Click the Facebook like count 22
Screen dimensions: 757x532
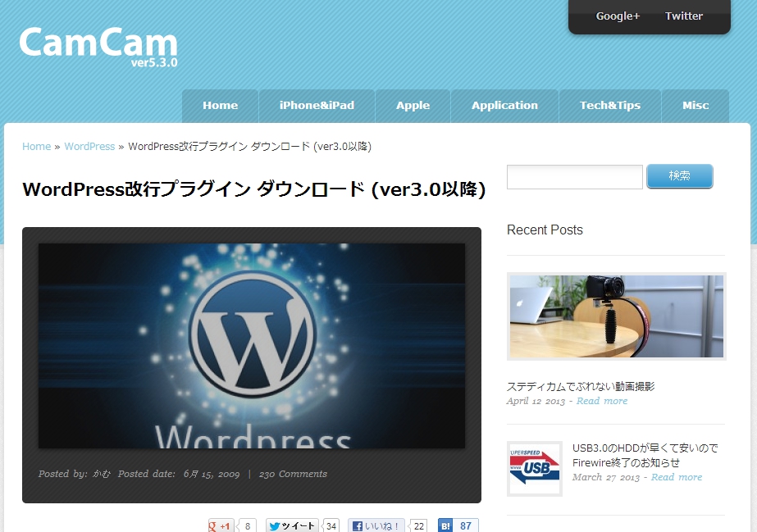418,525
